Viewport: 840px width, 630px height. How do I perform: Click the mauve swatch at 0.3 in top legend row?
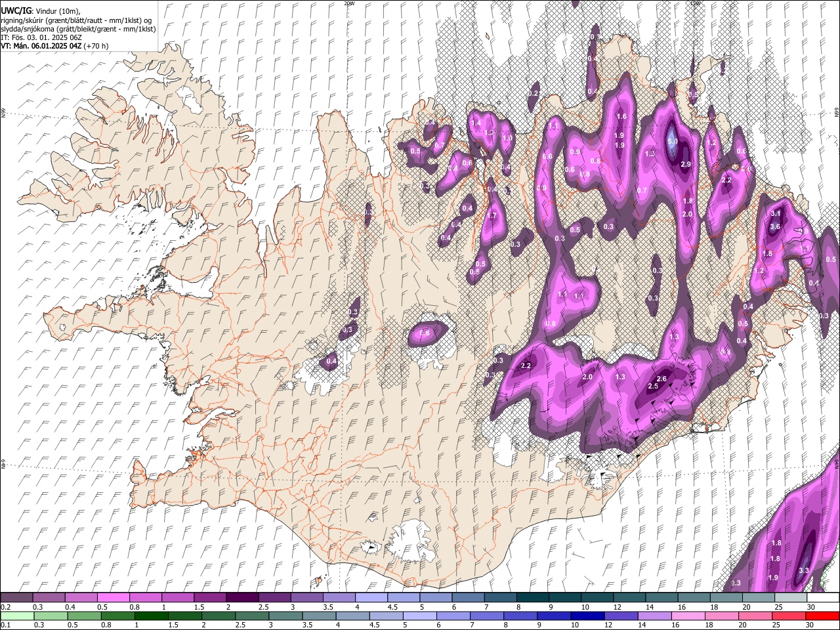tap(49, 598)
